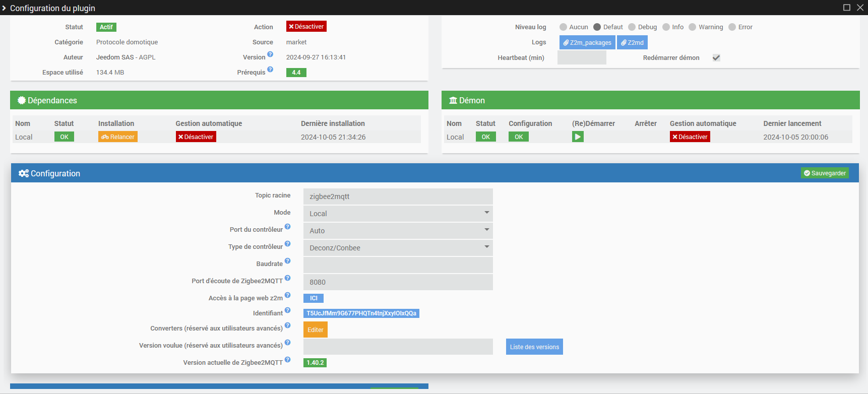The image size is (868, 394).
Task: Click the Port d'écoute field showing 8080
Action: [398, 282]
